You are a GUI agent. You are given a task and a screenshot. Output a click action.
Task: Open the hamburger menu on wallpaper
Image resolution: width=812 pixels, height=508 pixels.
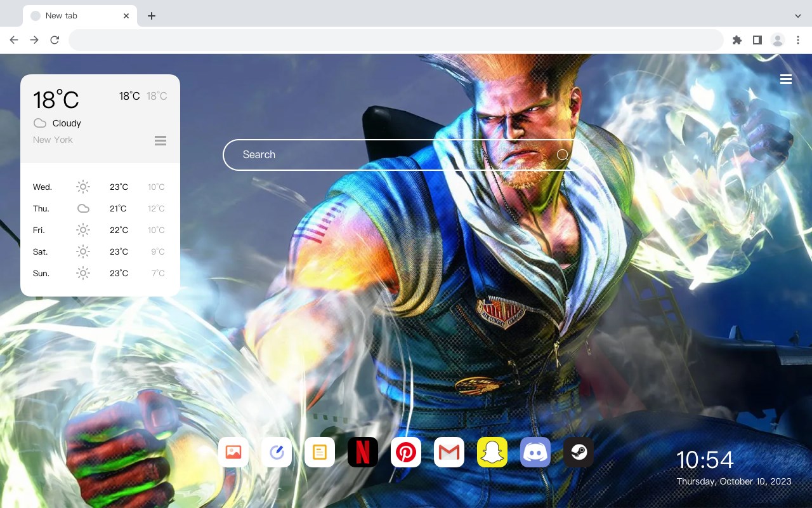click(786, 79)
